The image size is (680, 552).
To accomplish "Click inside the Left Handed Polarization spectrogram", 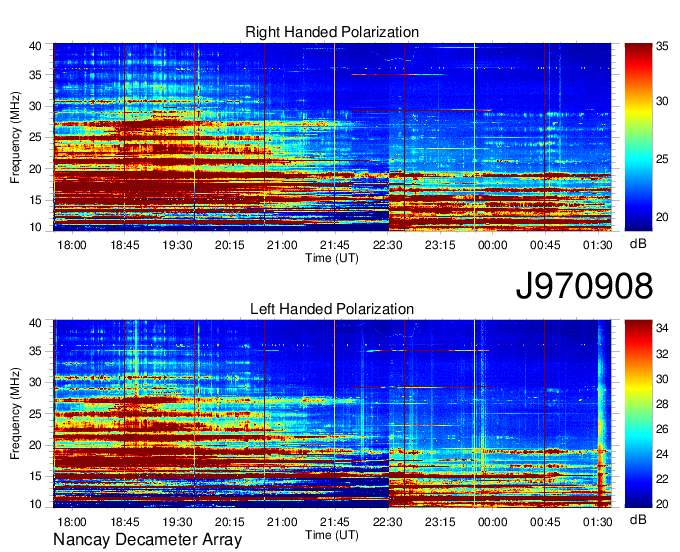I will tap(332, 414).
